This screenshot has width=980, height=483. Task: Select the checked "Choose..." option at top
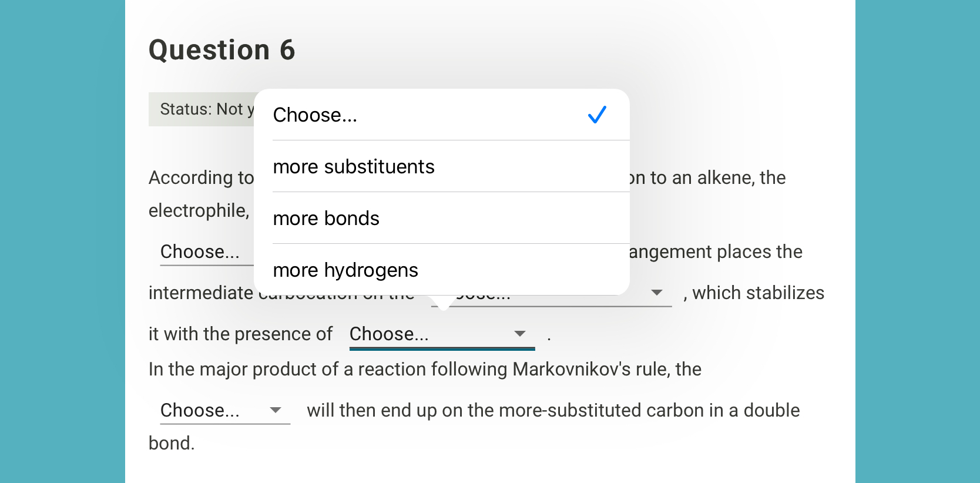coord(316,115)
